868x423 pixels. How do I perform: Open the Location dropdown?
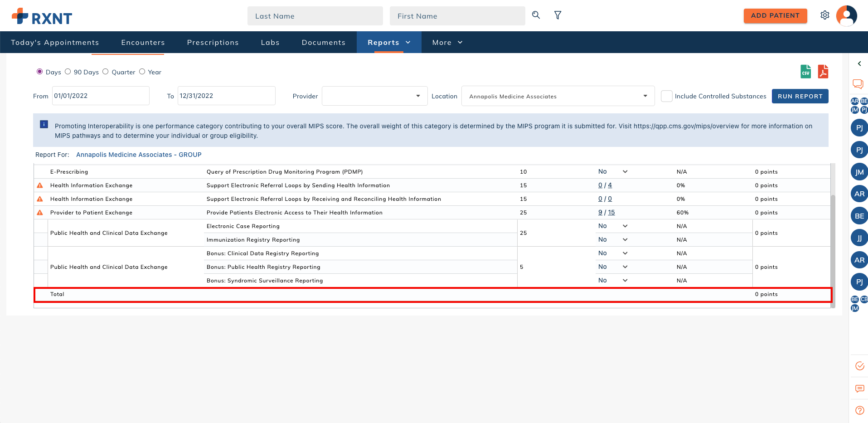point(558,96)
